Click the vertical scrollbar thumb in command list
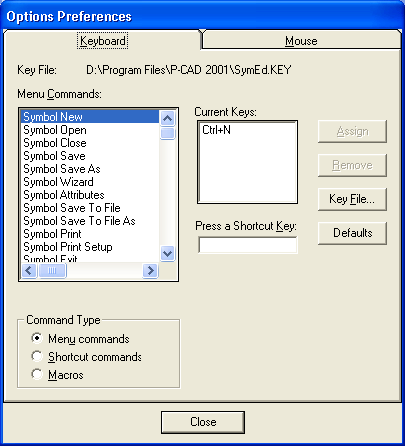This screenshot has width=405, height=446. [167, 133]
